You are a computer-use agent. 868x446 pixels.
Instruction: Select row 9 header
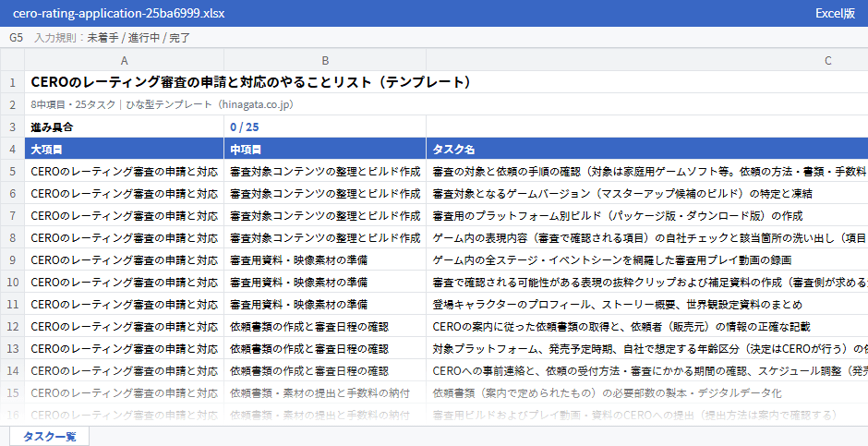12,259
